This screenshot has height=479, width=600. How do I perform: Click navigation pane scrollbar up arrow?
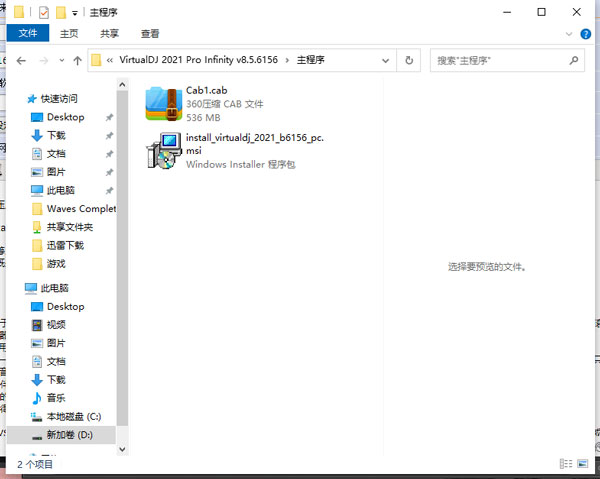122,84
